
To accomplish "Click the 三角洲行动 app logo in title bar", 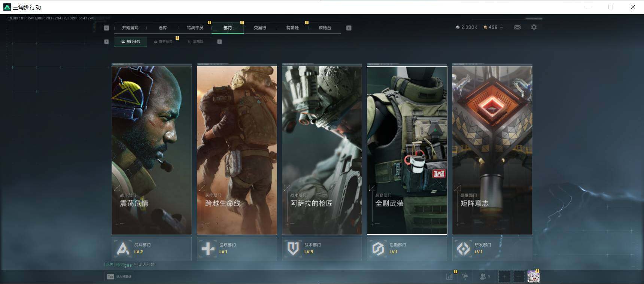I will click(7, 7).
